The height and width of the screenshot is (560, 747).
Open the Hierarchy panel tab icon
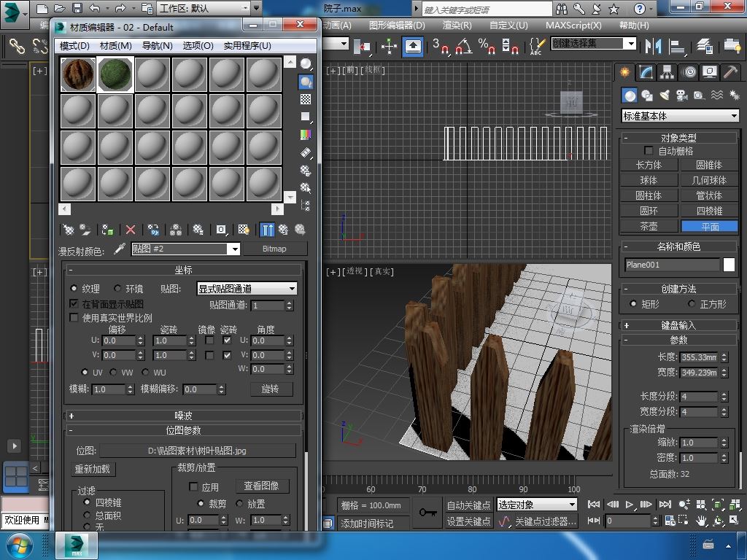667,72
